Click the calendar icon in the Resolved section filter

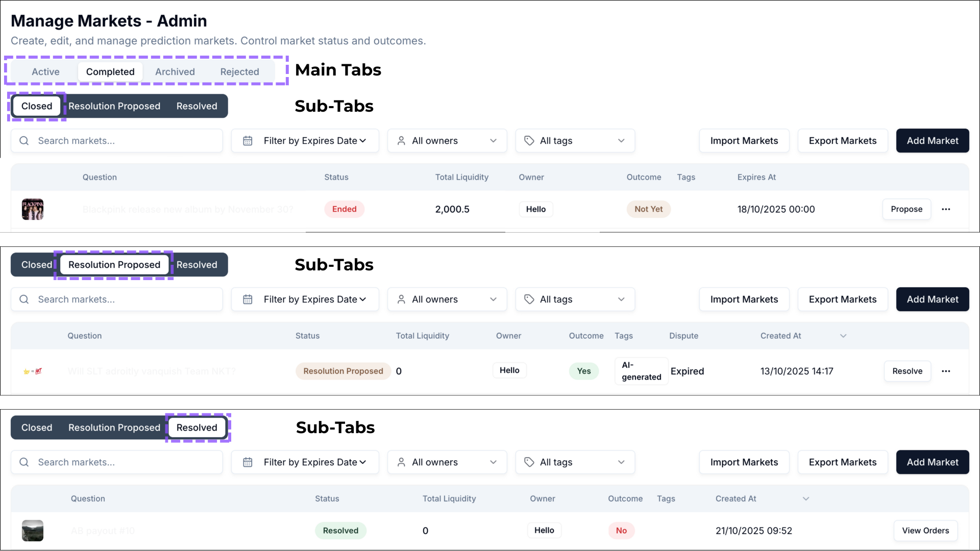248,462
